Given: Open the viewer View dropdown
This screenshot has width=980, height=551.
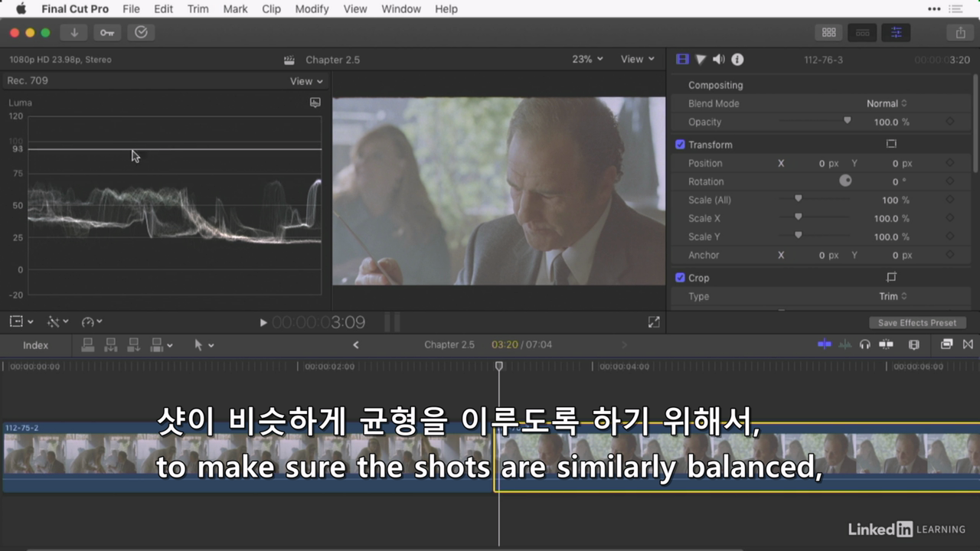Looking at the screenshot, I should pos(638,59).
